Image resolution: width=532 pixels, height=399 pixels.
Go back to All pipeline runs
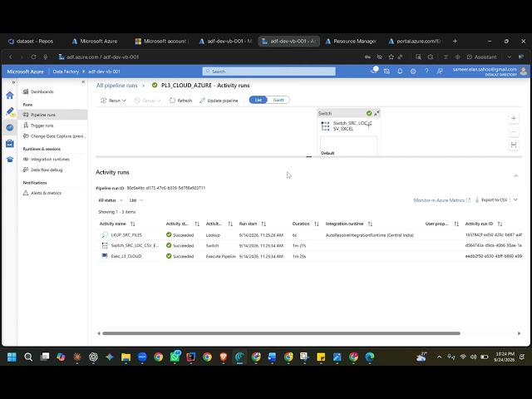point(116,86)
